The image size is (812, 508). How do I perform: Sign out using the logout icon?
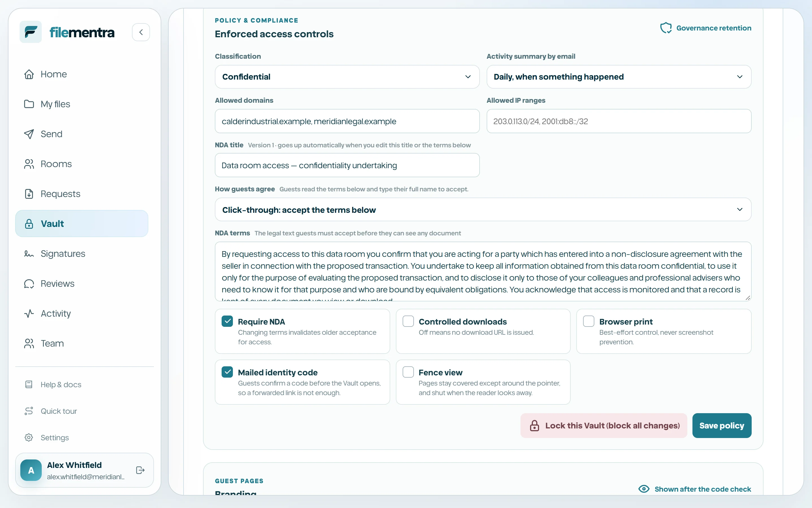click(x=140, y=470)
